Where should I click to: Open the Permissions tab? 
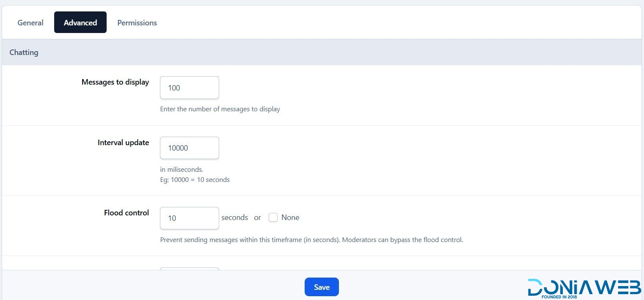tap(137, 23)
